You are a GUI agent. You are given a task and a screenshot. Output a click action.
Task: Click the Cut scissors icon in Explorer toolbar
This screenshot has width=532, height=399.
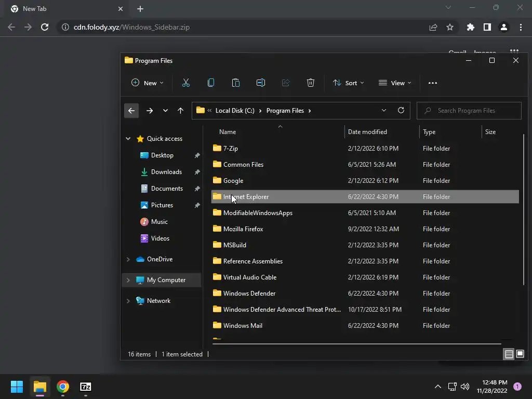click(186, 83)
